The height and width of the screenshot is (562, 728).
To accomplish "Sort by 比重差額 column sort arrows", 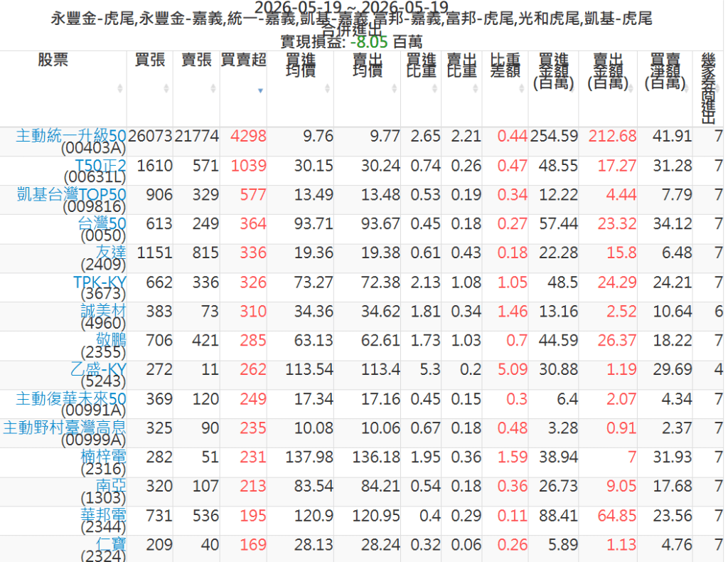I will point(521,88).
